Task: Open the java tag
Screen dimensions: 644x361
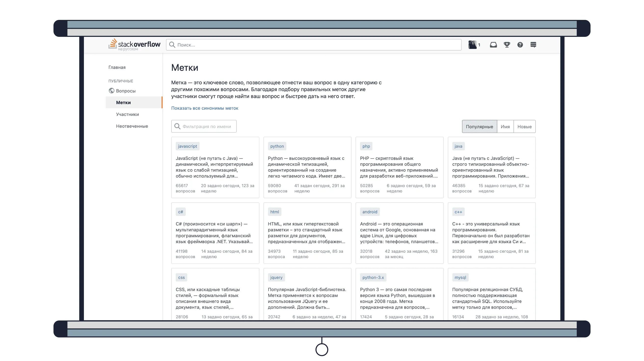Action: [x=458, y=146]
